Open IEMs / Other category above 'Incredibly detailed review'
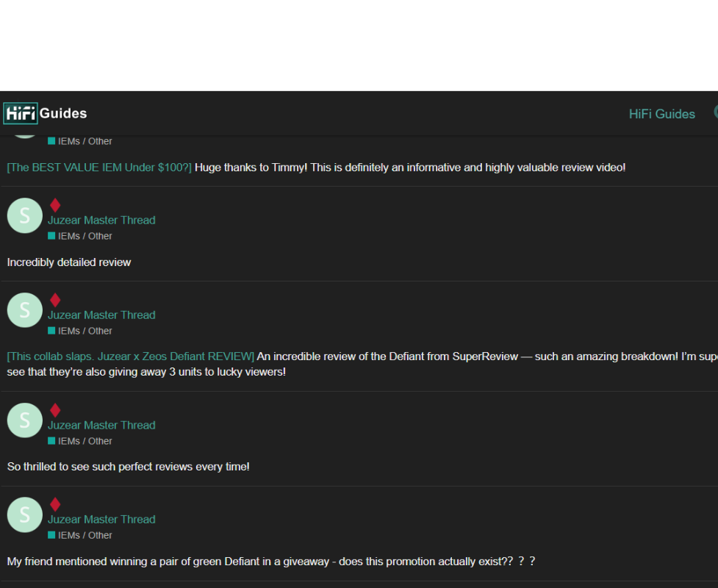718x588 pixels. pyautogui.click(x=80, y=236)
